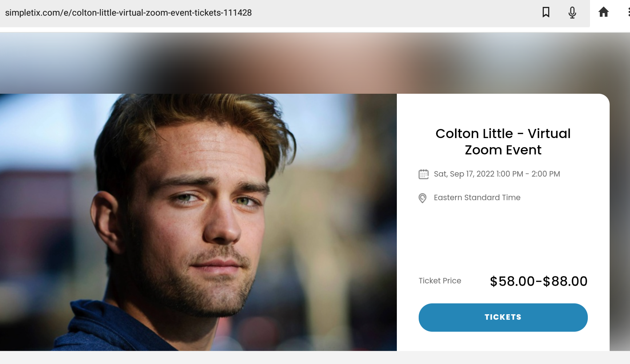Click the 2:00 PM end time text
The image size is (630, 364).
(546, 174)
